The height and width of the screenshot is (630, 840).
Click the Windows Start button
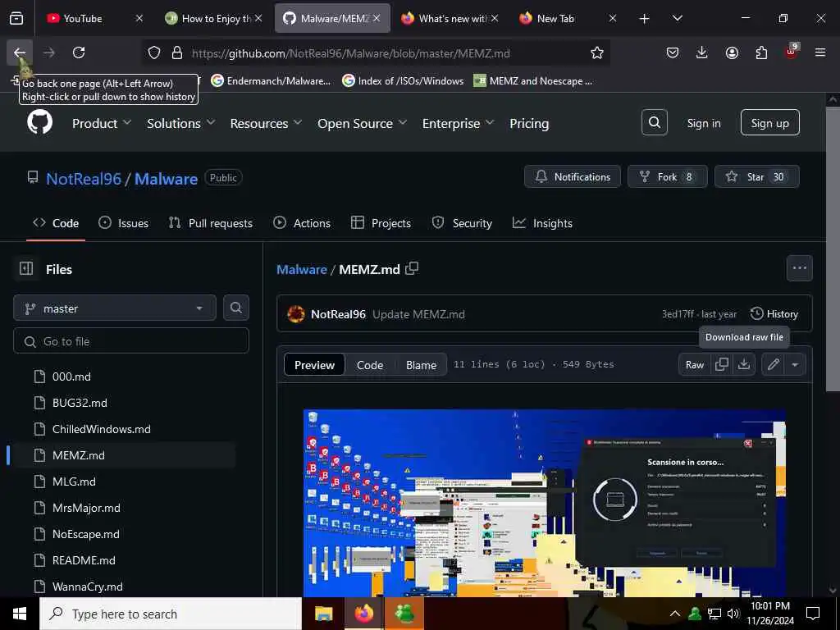[x=20, y=614]
